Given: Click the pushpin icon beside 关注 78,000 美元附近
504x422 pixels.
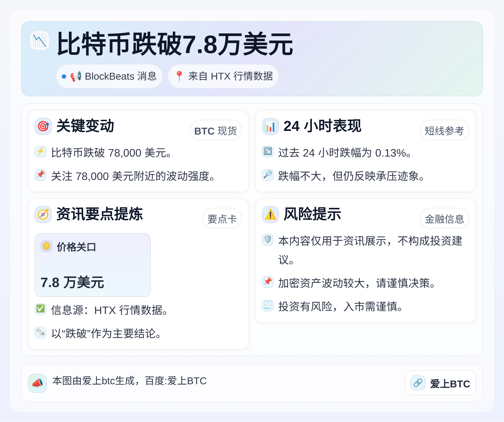Looking at the screenshot, I should point(40,175).
